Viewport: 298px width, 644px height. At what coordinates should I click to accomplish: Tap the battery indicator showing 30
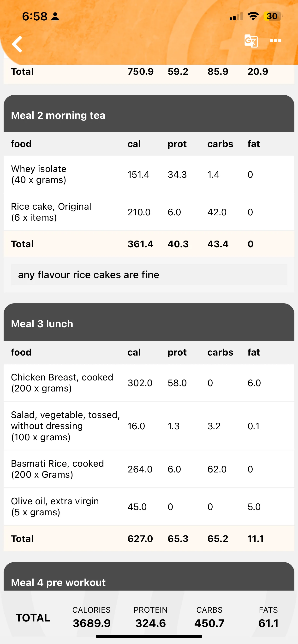[273, 16]
